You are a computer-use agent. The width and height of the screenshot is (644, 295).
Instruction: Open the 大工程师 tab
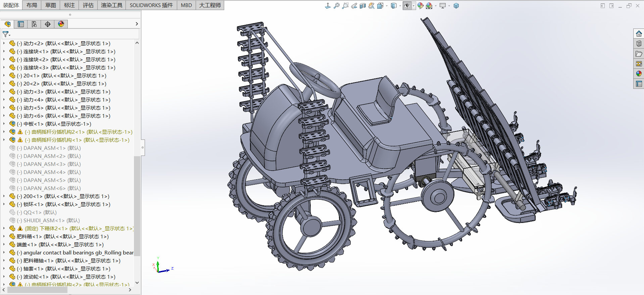[210, 5]
